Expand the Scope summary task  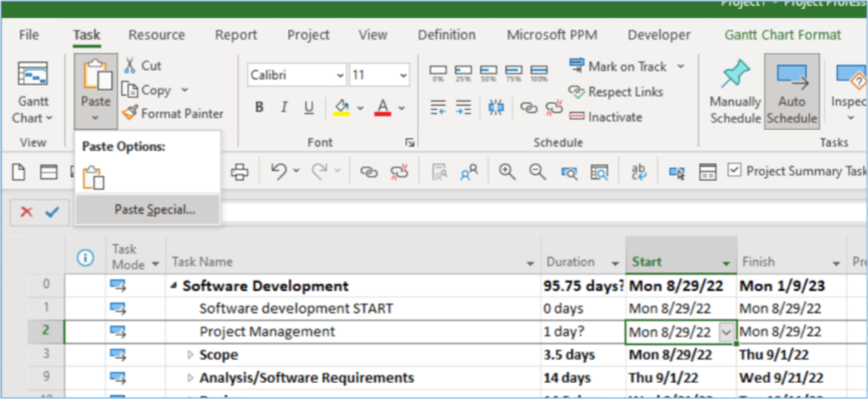(191, 355)
